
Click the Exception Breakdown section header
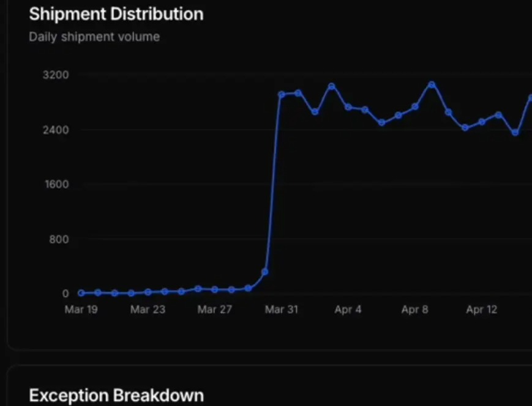(x=116, y=395)
